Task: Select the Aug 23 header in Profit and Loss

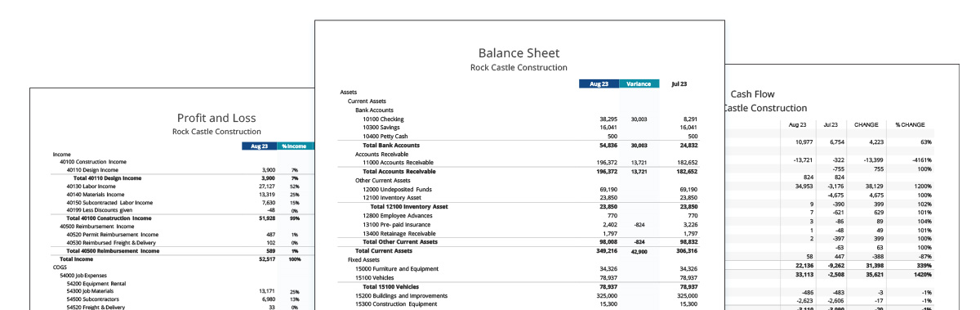Action: (x=258, y=146)
